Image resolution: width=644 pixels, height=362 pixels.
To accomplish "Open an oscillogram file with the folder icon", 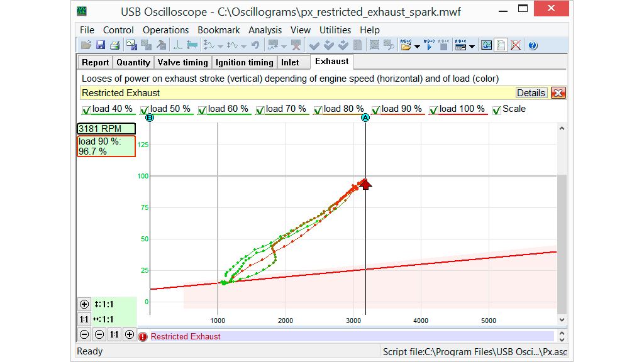I will point(86,45).
